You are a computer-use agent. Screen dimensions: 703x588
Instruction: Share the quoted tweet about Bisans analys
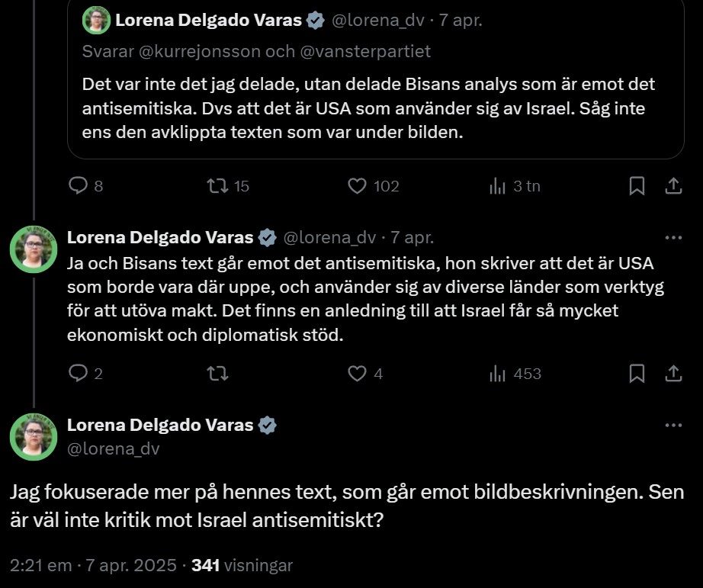[x=674, y=185]
